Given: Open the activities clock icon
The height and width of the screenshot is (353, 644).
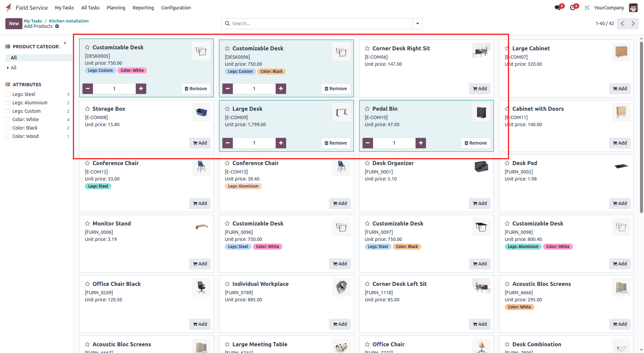Looking at the screenshot, I should pos(573,7).
